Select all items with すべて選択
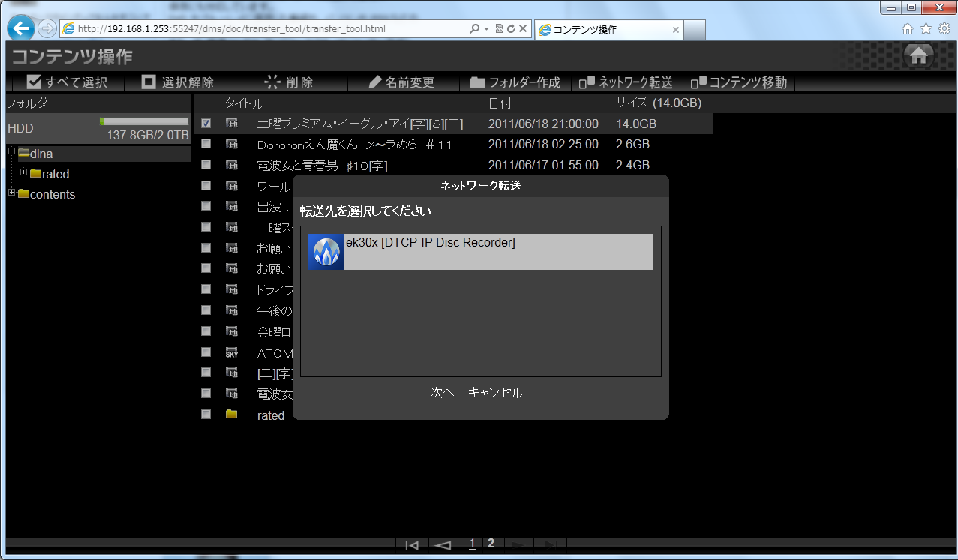The height and width of the screenshot is (560, 958). 66,82
